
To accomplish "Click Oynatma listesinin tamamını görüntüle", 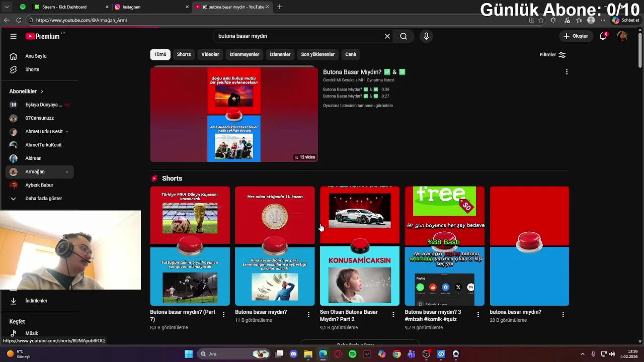I will click(358, 106).
